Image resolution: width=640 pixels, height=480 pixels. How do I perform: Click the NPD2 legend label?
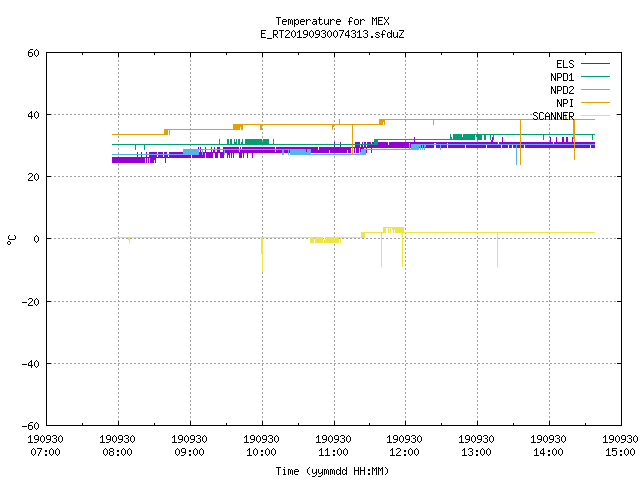point(562,90)
